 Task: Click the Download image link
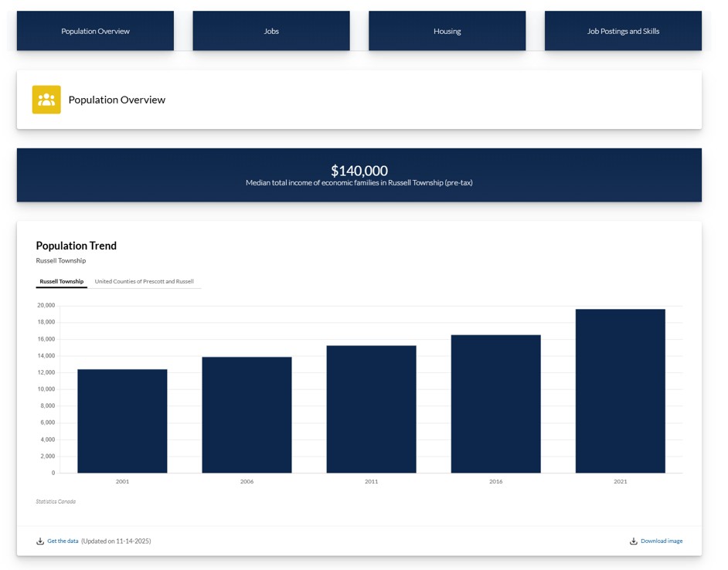tap(662, 541)
